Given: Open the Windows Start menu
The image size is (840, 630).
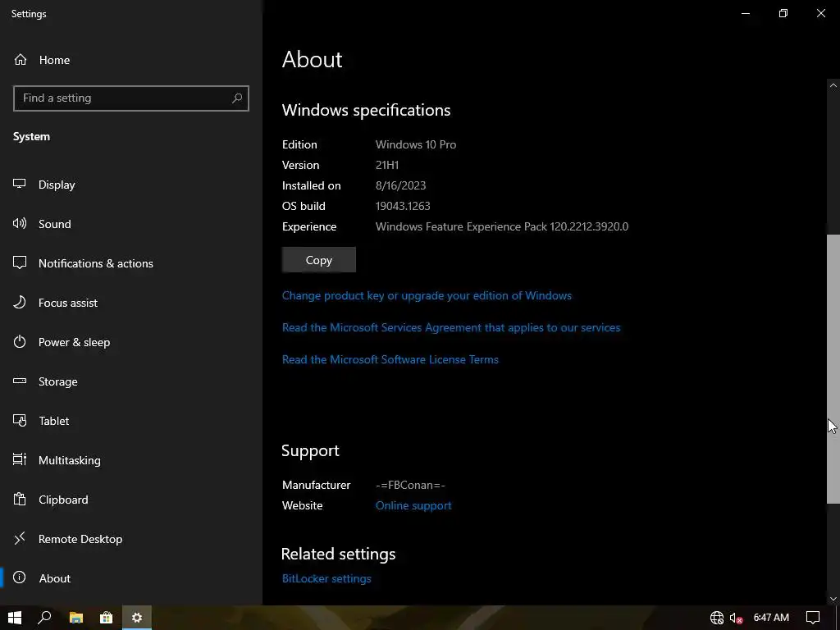Looking at the screenshot, I should (15, 618).
